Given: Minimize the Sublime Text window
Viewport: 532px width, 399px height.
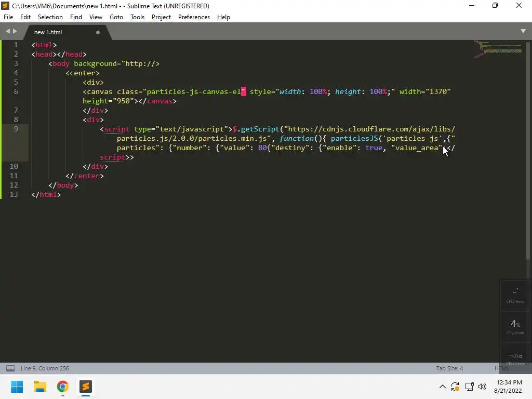Looking at the screenshot, I should (472, 5).
